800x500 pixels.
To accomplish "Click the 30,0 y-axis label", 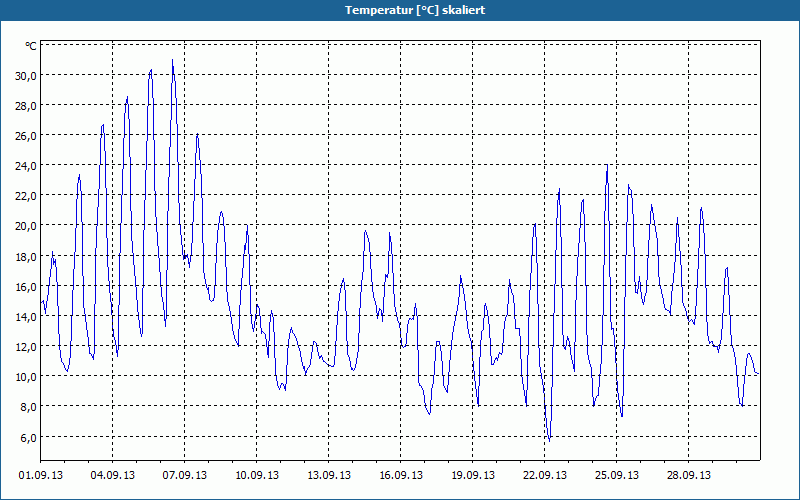I will click(26, 76).
